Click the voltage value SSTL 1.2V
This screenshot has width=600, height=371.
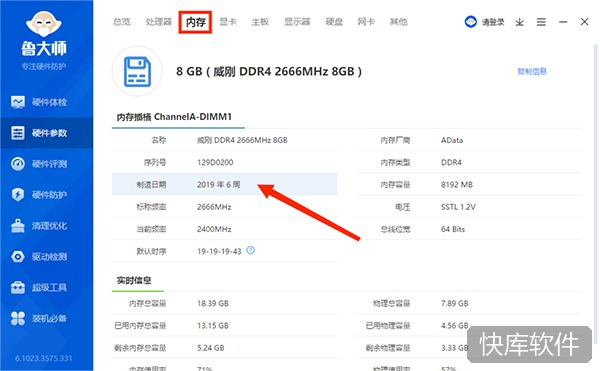[458, 207]
